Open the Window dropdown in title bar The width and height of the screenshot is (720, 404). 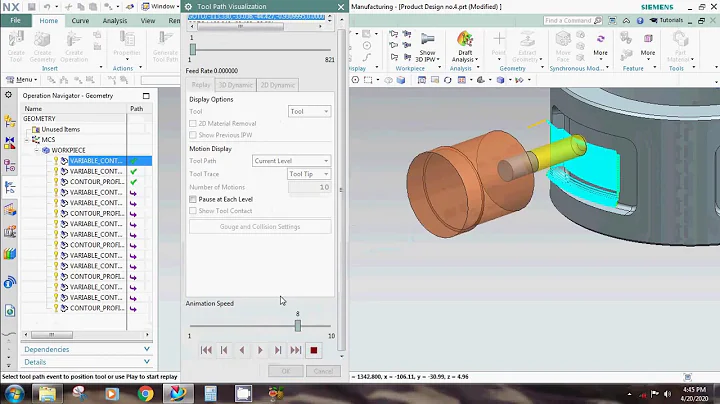(160, 6)
